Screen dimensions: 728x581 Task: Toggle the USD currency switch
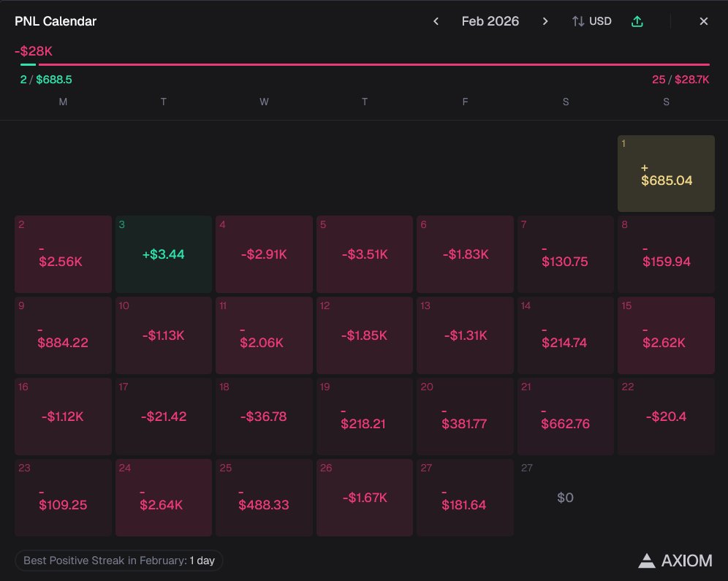click(x=592, y=21)
